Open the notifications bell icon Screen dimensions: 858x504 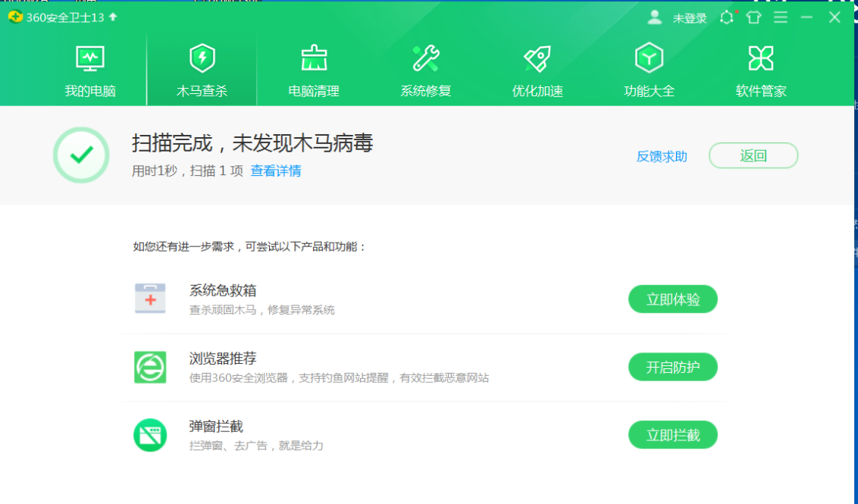[727, 17]
